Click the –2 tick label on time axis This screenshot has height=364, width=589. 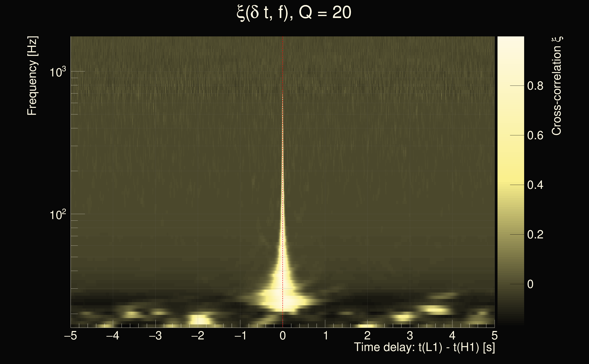point(198,336)
